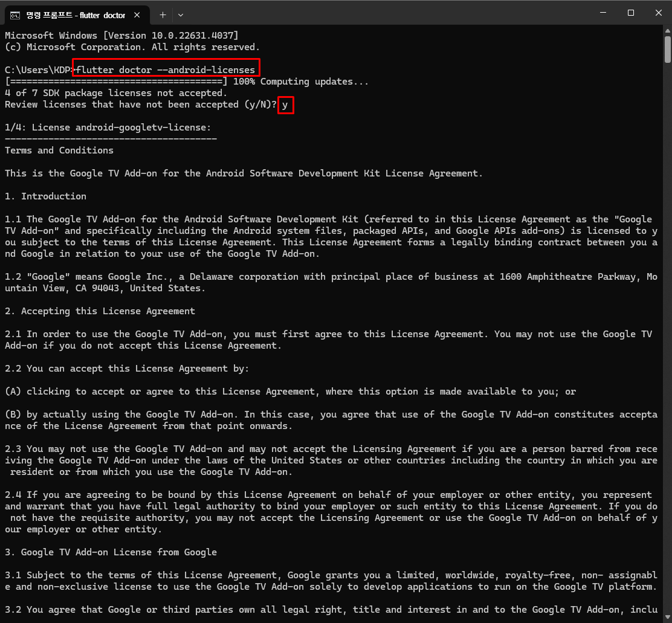Screen dimensions: 672x623
Task: Click the 'Terms and Conditions' heading
Action: (x=59, y=150)
